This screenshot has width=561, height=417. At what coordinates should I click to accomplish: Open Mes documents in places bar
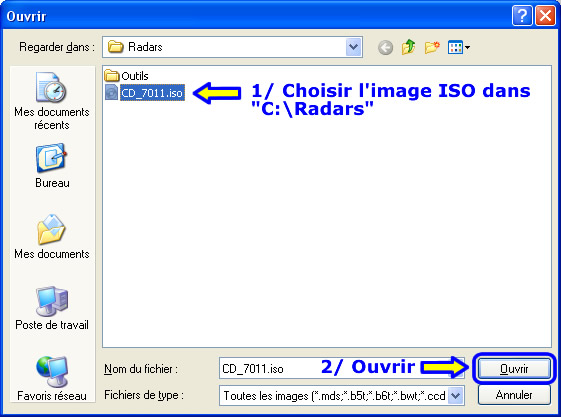pyautogui.click(x=52, y=236)
